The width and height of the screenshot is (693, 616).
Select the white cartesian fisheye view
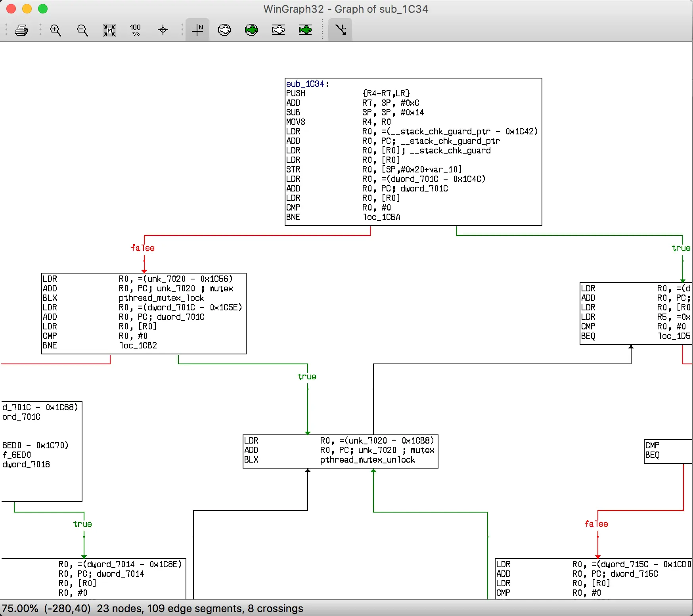coord(278,30)
